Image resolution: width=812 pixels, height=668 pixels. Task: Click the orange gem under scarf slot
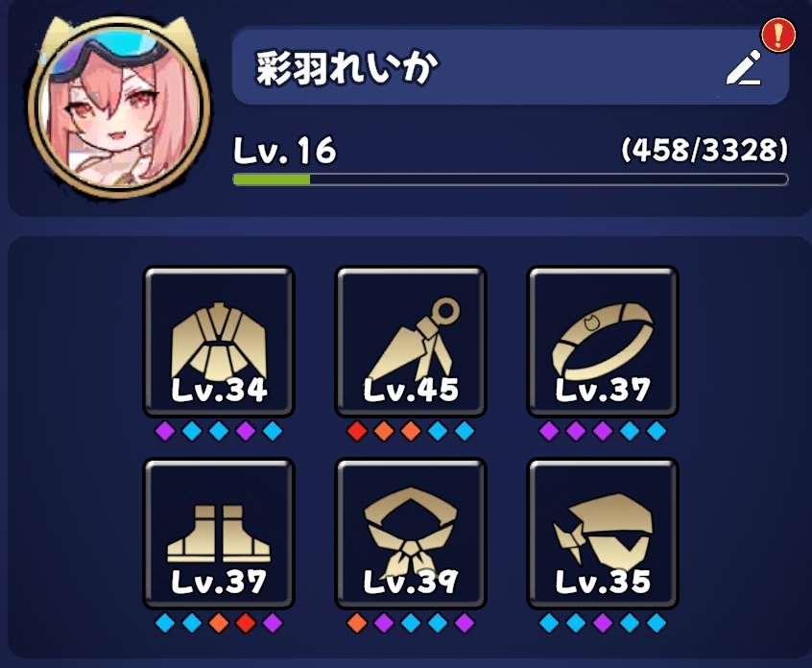357,624
